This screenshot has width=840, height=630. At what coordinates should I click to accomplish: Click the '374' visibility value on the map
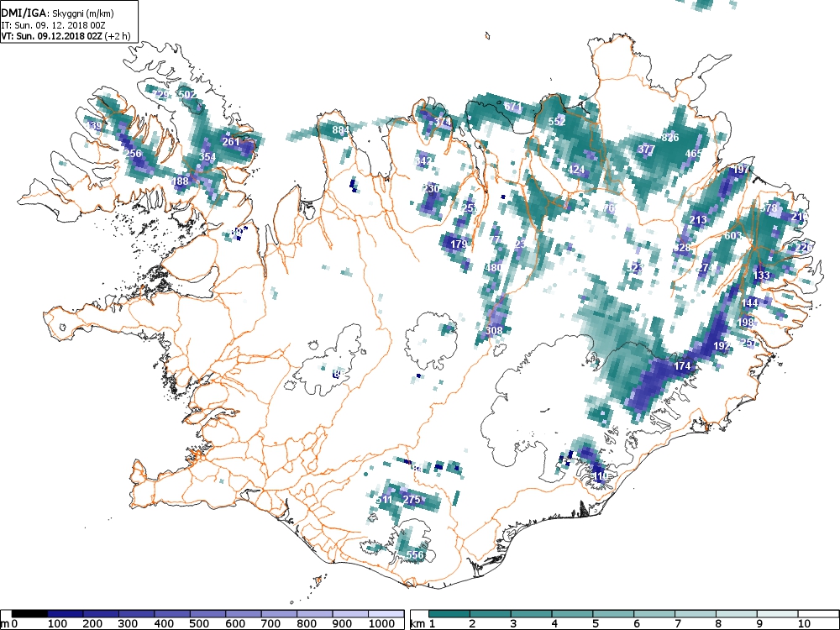[x=443, y=122]
